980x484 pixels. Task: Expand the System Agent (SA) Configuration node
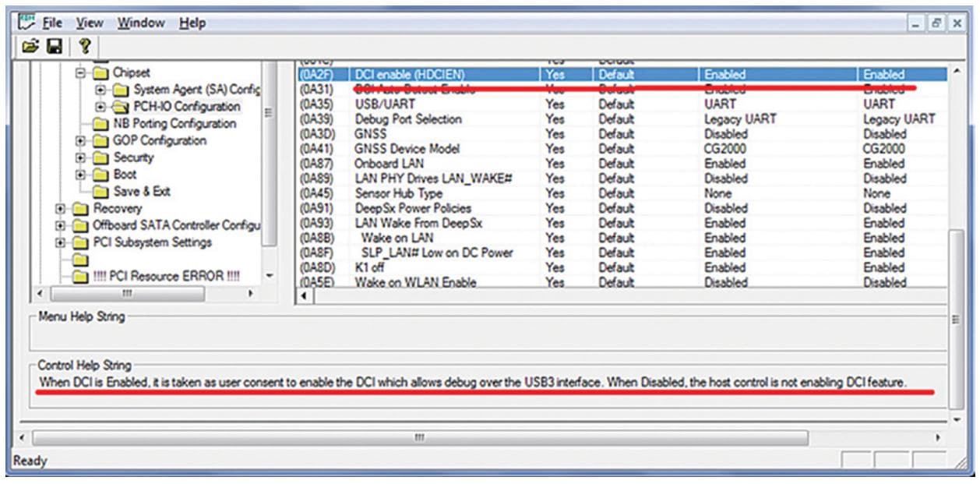[100, 90]
